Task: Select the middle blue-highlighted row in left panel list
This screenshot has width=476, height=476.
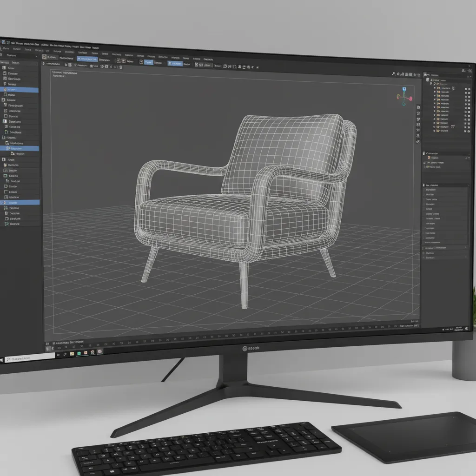Action: point(20,148)
